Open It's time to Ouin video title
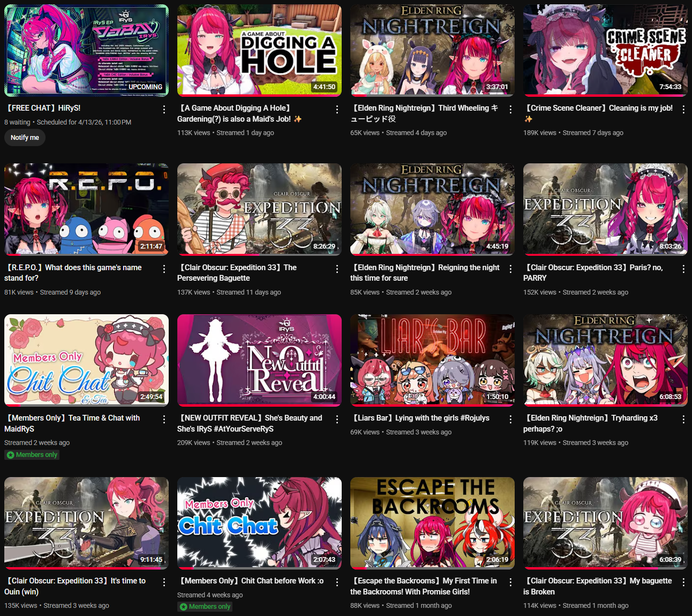The height and width of the screenshot is (616, 692). tap(75, 586)
